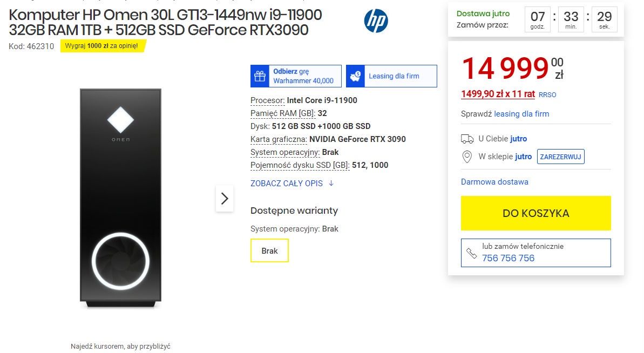Click the Wygraj 1000 zł za opinię banner
Screen dimensions: 644x353
[x=103, y=46]
